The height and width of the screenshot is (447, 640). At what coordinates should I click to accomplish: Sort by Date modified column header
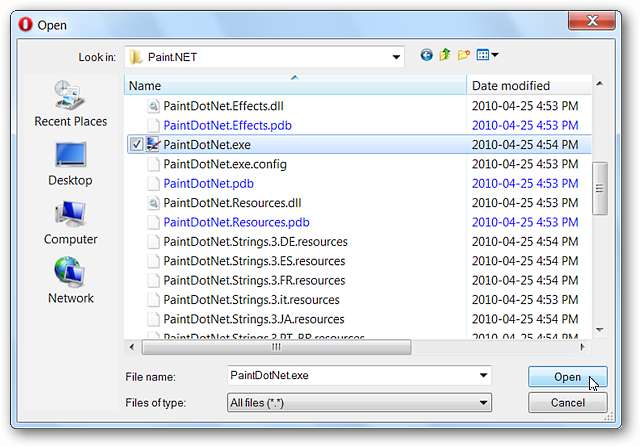click(529, 85)
